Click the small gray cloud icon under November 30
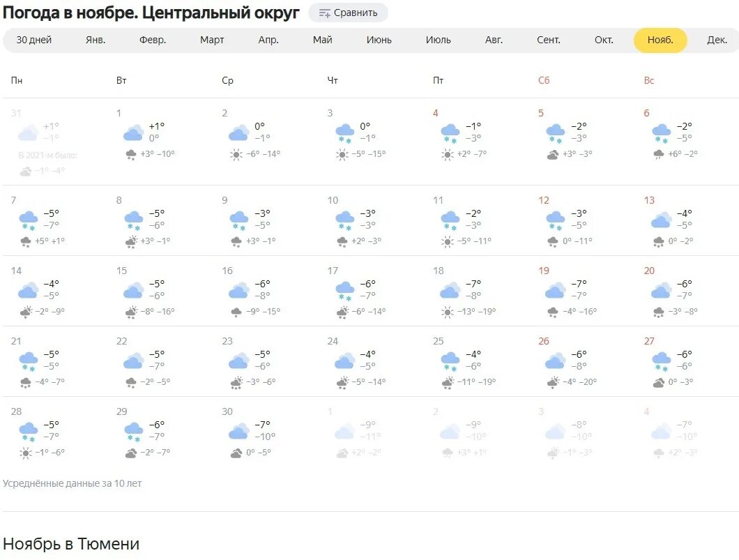 (236, 453)
